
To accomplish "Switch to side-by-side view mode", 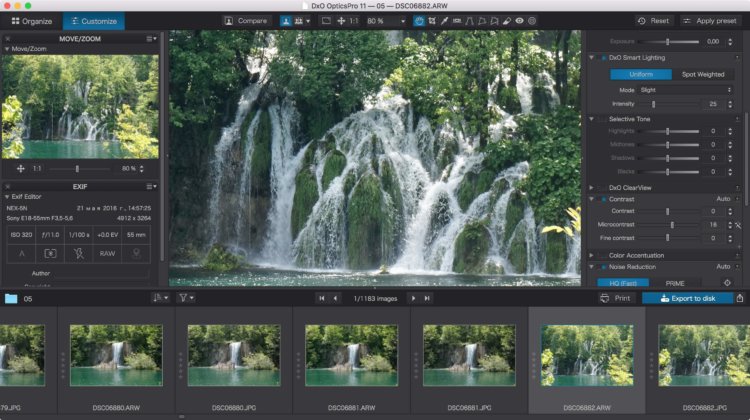I will pyautogui.click(x=298, y=21).
